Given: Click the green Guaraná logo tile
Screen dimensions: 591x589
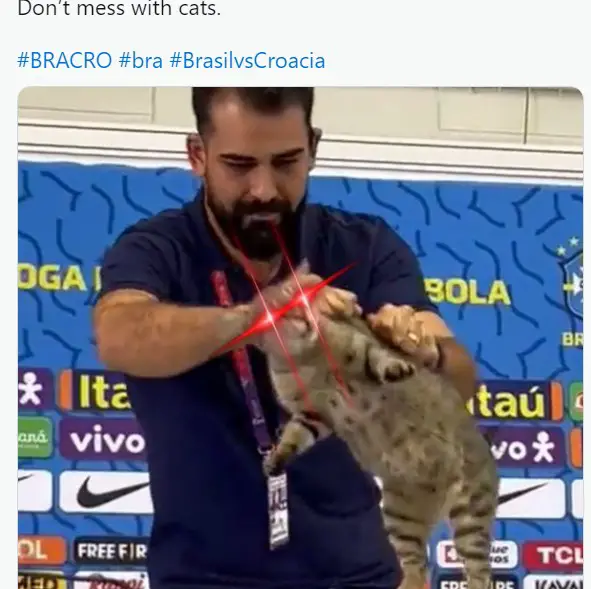Looking at the screenshot, I should 34,437.
